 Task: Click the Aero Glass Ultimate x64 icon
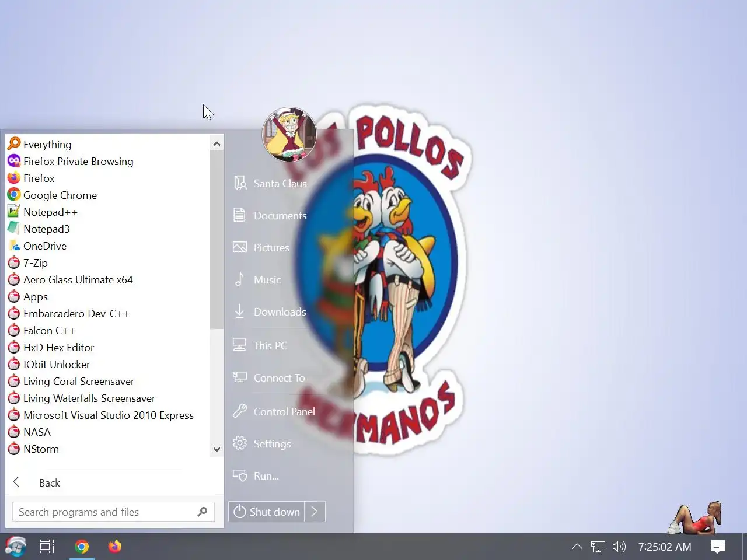[14, 279]
